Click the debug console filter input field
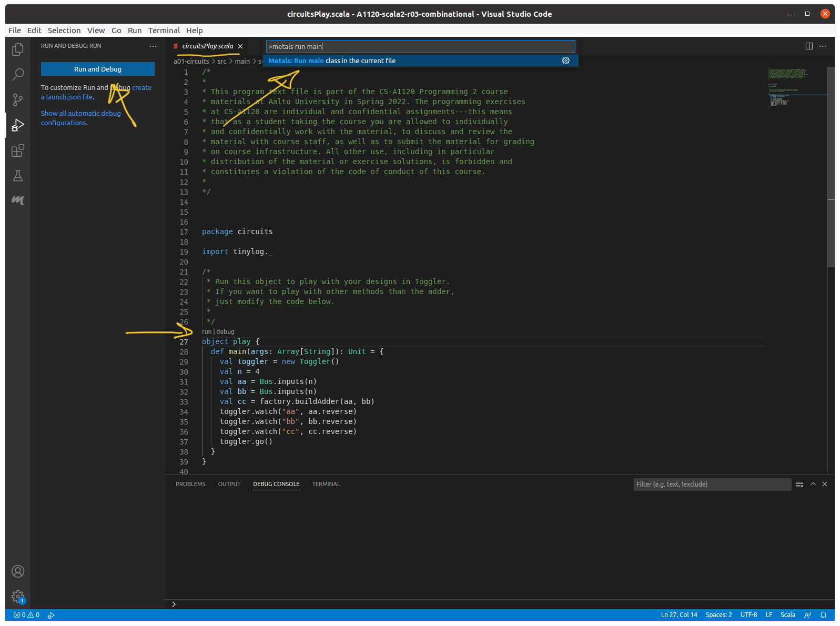The height and width of the screenshot is (626, 840). pos(712,484)
